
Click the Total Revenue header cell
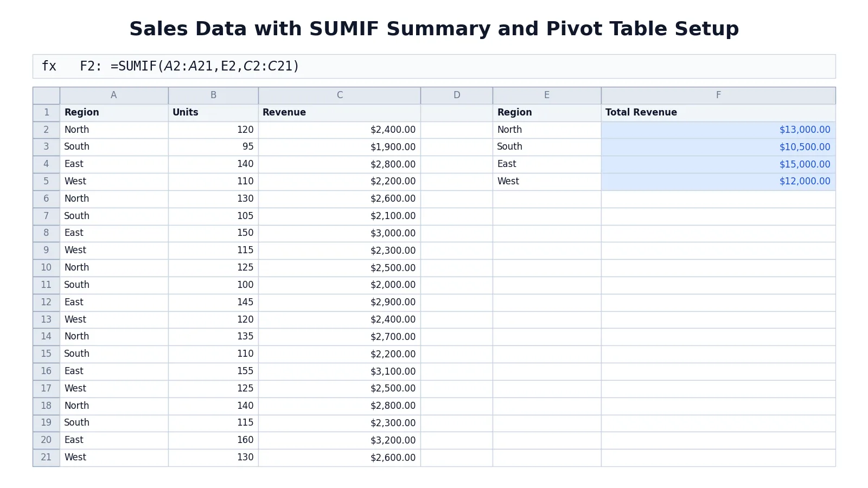[718, 113]
